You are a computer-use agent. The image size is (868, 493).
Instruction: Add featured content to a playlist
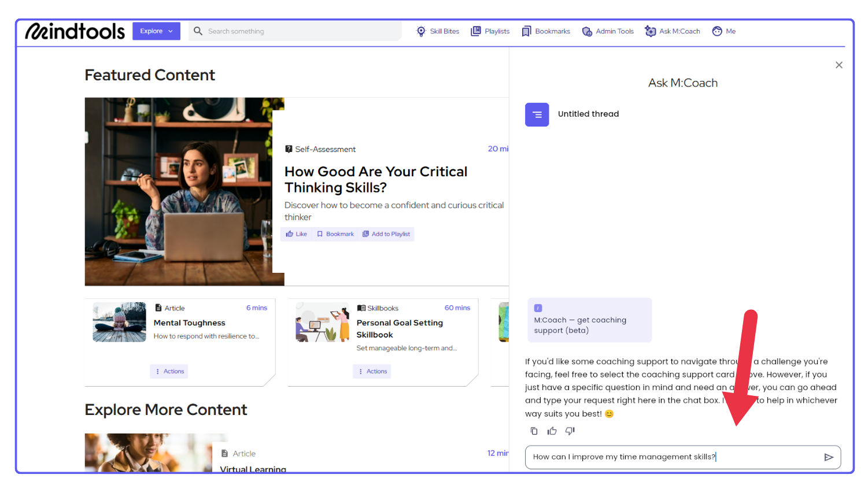coord(386,234)
